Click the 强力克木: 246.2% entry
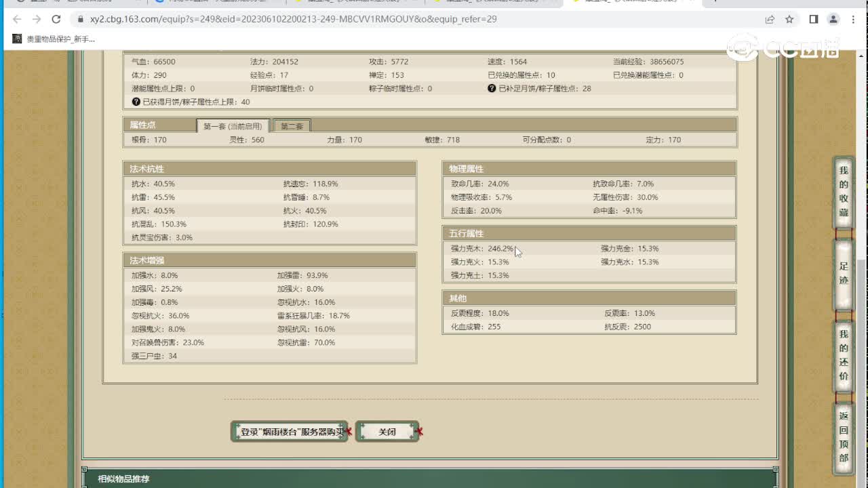The height and width of the screenshot is (488, 868). pos(482,249)
